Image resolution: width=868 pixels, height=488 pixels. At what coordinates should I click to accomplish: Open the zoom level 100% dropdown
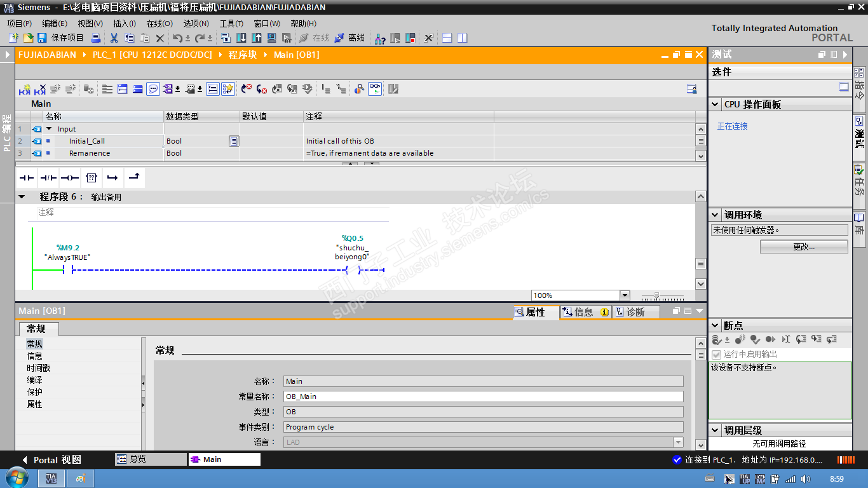[625, 295]
